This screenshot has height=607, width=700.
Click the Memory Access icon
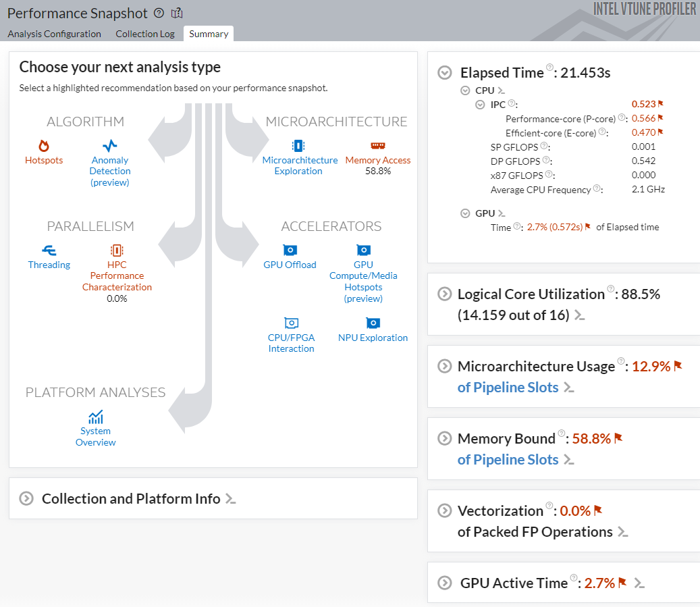[377, 146]
